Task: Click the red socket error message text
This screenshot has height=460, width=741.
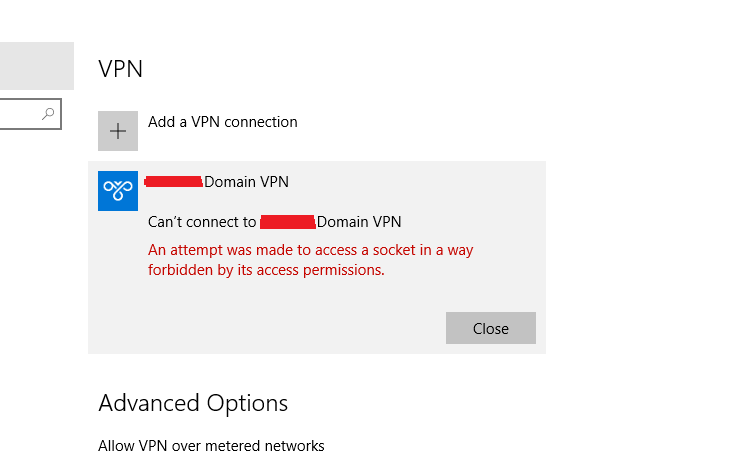Action: 310,260
